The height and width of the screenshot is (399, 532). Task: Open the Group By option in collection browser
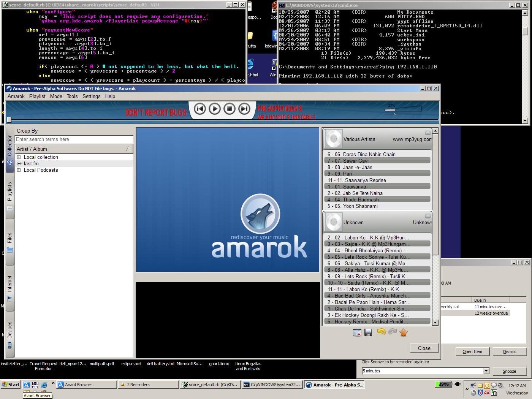[x=27, y=131]
